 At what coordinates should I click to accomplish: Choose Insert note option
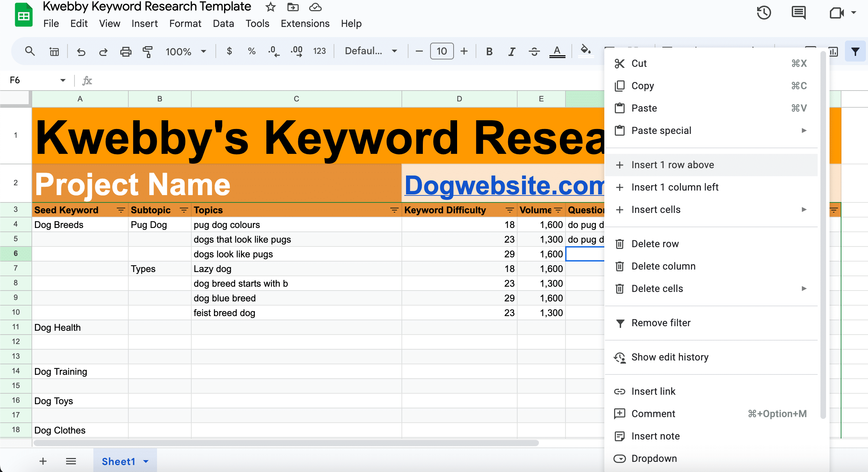point(711,436)
